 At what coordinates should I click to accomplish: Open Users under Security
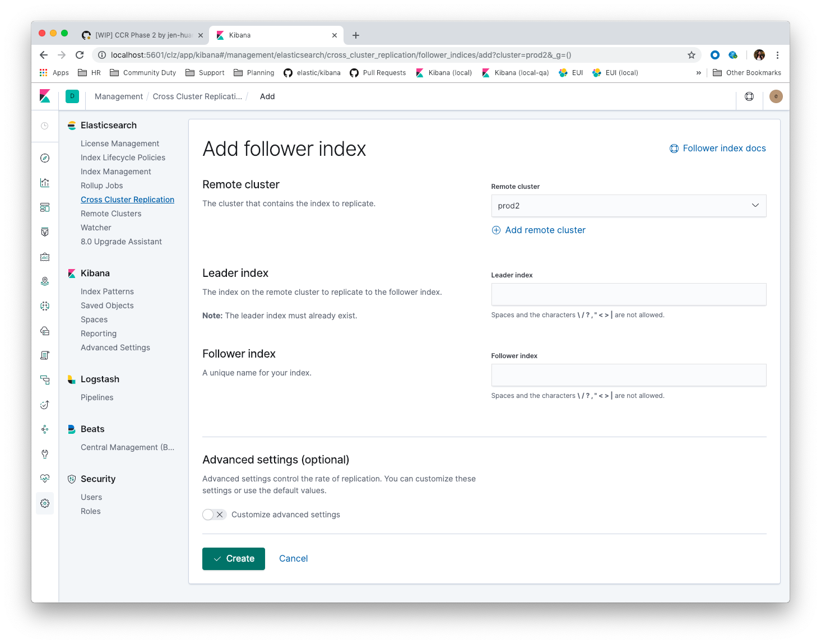click(91, 497)
